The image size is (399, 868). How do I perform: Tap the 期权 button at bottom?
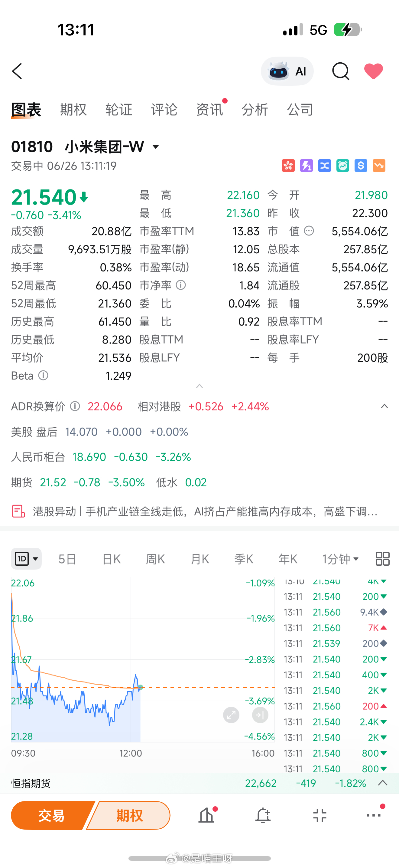pyautogui.click(x=129, y=815)
